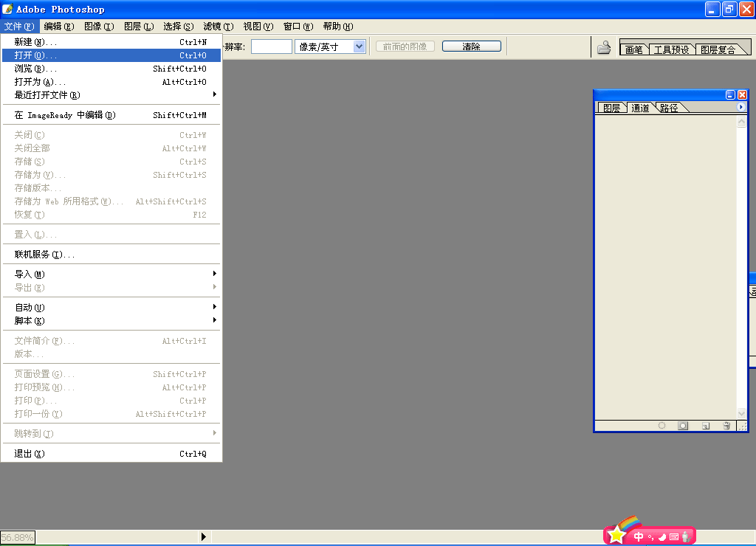This screenshot has width=756, height=546.
Task: Open the 编辑 menu
Action: [x=59, y=27]
